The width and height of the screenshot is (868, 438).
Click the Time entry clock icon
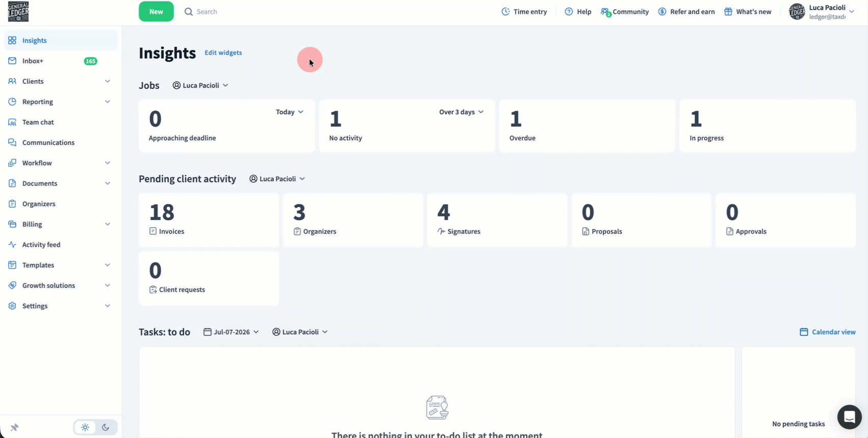(505, 11)
